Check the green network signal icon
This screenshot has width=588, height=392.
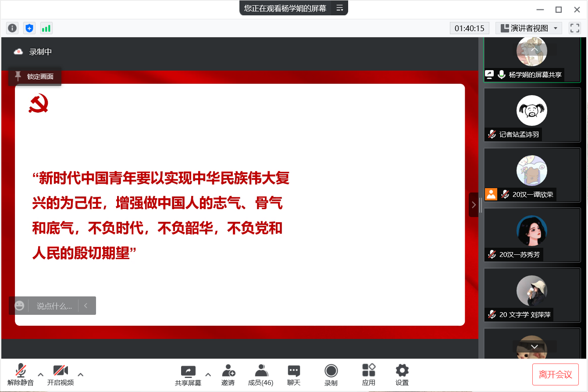[x=46, y=28]
